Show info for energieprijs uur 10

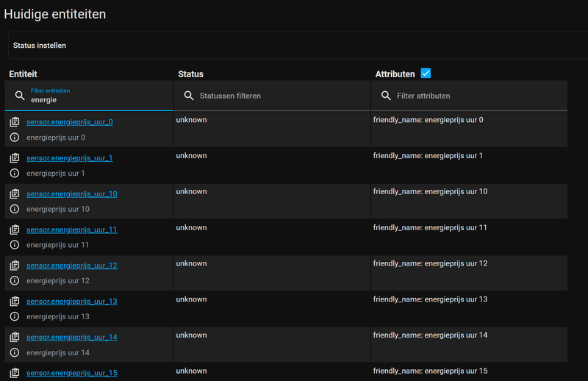point(15,209)
